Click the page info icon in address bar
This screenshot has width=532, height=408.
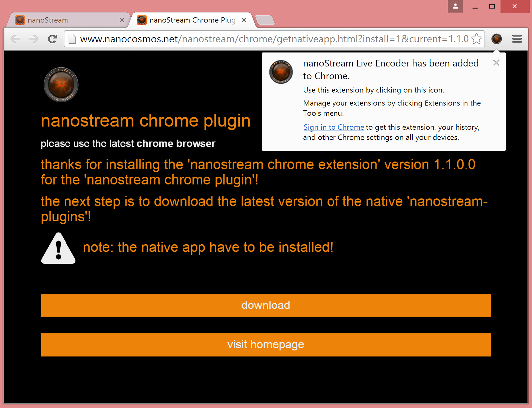coord(72,39)
